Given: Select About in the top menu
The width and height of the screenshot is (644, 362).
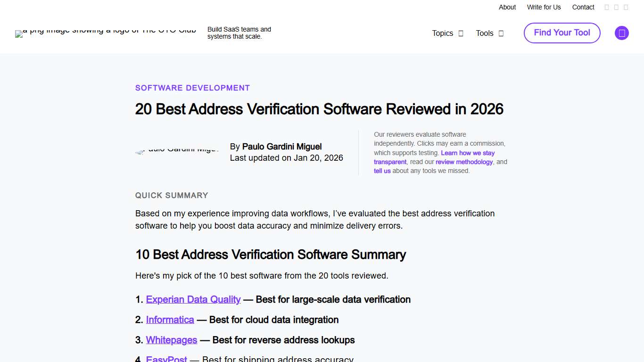Looking at the screenshot, I should pos(507,7).
